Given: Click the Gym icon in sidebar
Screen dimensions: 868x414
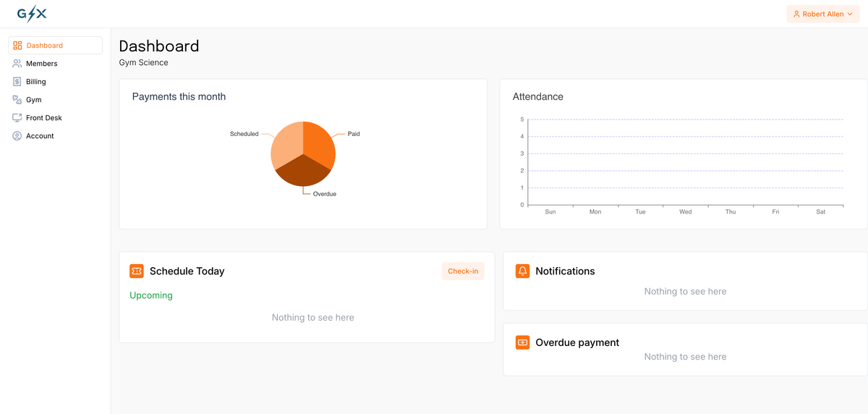Looking at the screenshot, I should click(17, 100).
